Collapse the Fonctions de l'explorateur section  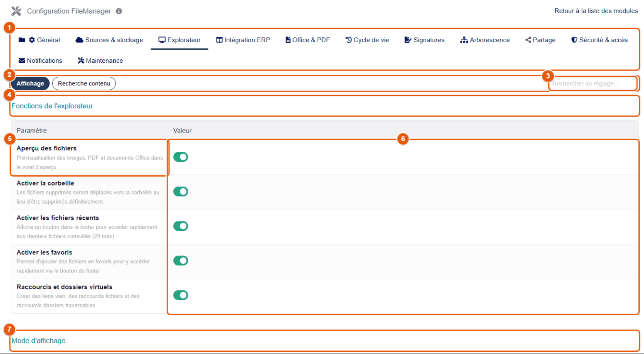[52, 106]
